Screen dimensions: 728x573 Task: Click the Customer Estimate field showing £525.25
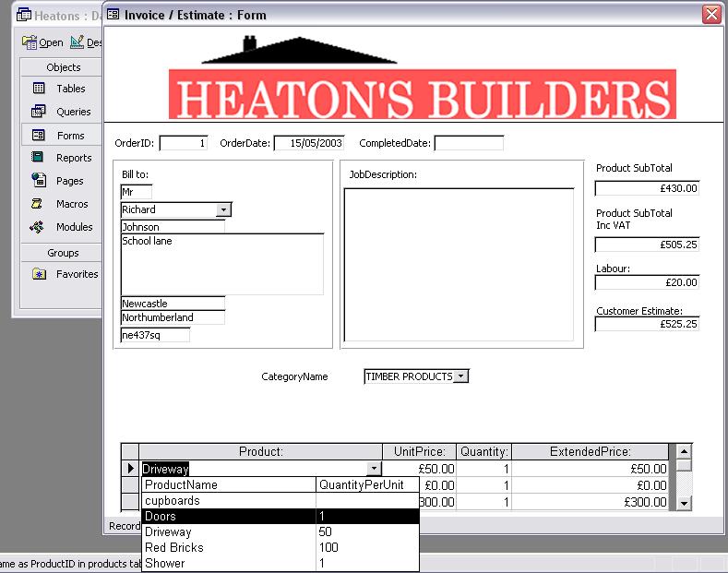pyautogui.click(x=647, y=324)
